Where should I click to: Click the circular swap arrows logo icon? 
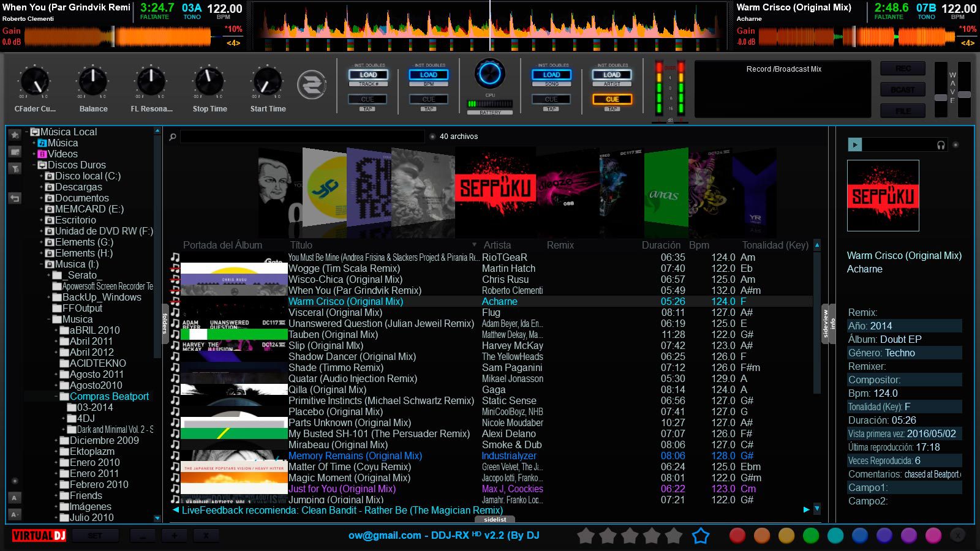311,85
